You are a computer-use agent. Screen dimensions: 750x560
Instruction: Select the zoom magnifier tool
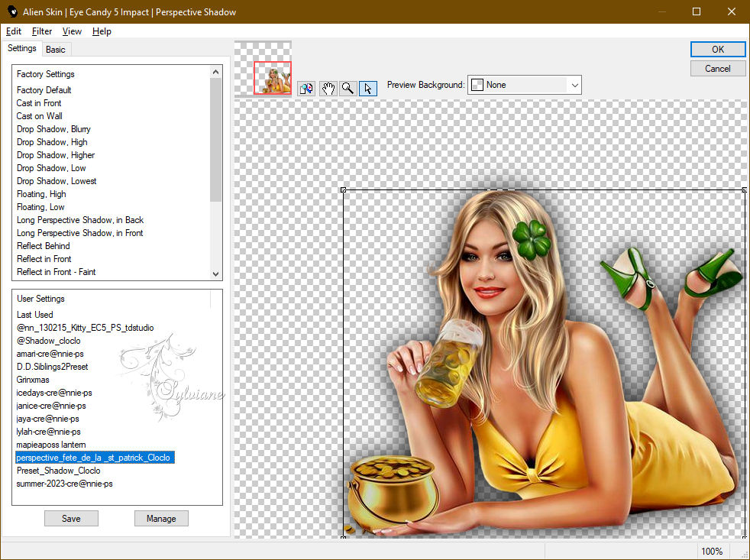[x=348, y=89]
